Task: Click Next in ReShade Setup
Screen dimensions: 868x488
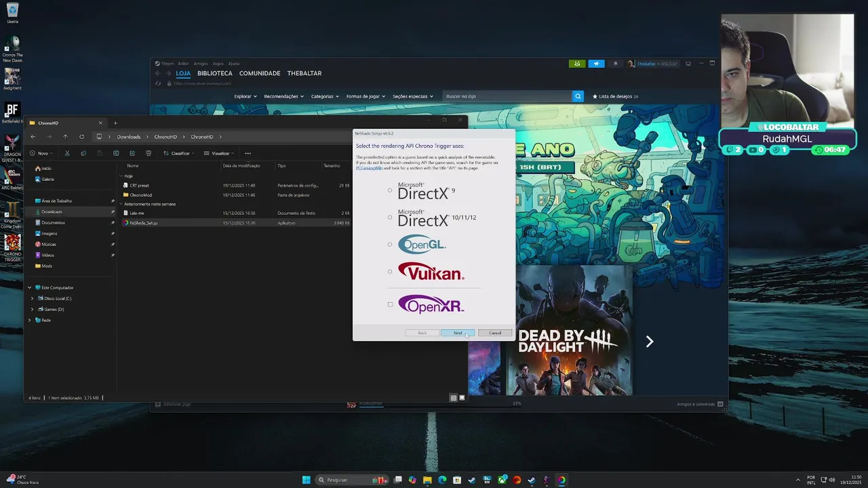Action: (458, 333)
